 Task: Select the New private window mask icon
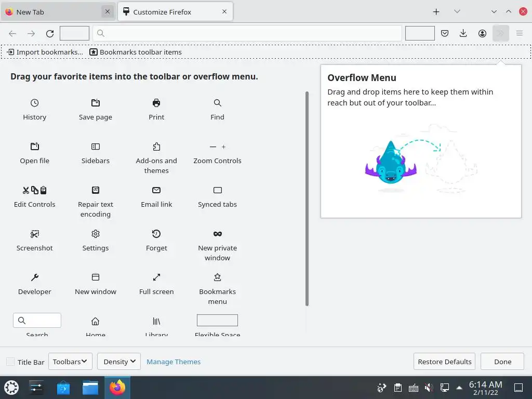218,234
